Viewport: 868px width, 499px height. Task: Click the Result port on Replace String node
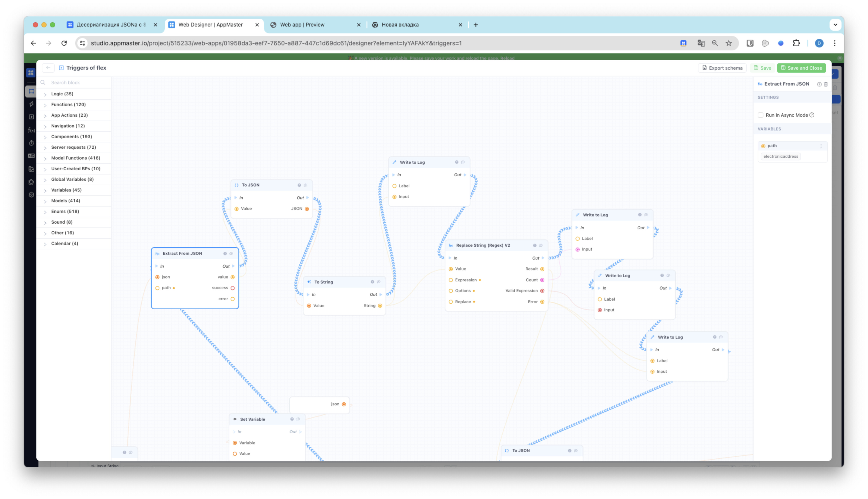[x=542, y=269]
